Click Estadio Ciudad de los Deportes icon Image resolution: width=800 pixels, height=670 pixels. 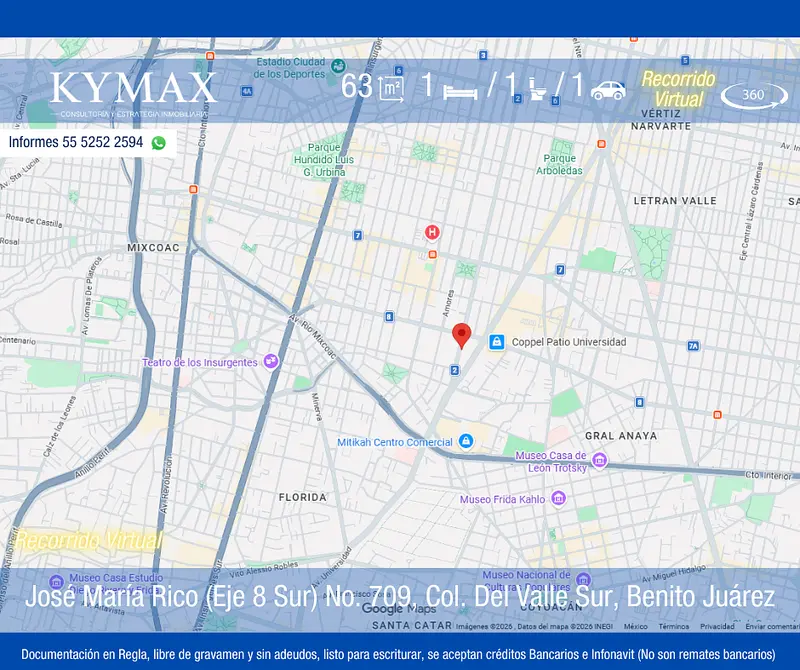pyautogui.click(x=338, y=66)
